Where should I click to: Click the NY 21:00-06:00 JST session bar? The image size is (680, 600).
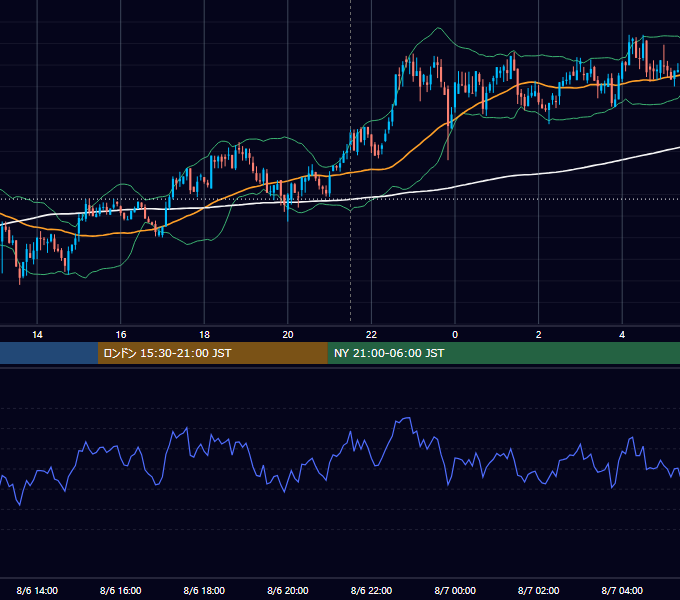(x=503, y=353)
